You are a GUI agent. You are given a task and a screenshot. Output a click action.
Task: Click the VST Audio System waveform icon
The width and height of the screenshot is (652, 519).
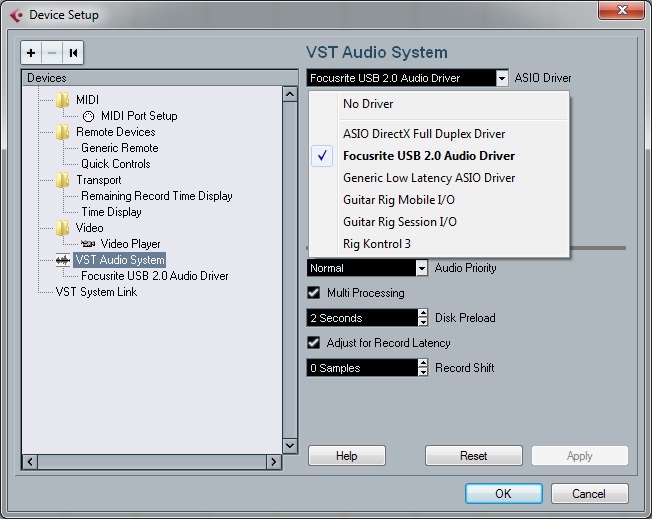(63, 260)
